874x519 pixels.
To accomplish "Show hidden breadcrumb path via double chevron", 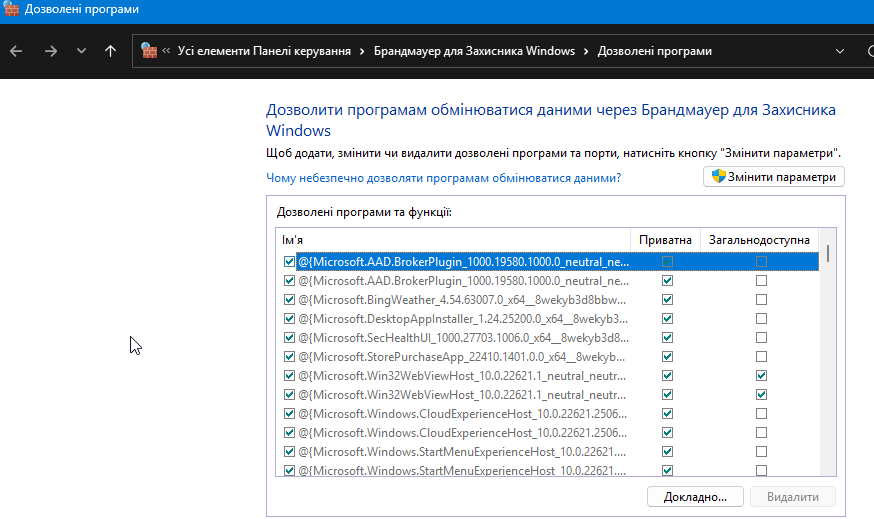I will point(166,51).
